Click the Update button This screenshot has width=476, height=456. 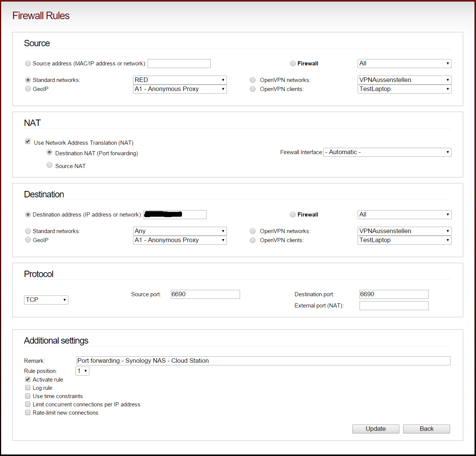(375, 429)
